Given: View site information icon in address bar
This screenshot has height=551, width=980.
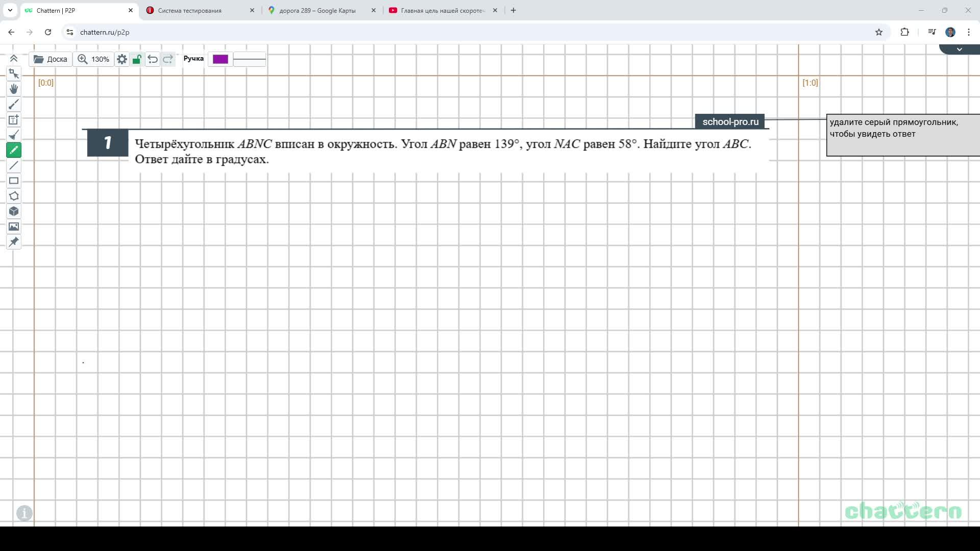Looking at the screenshot, I should pos(70,32).
